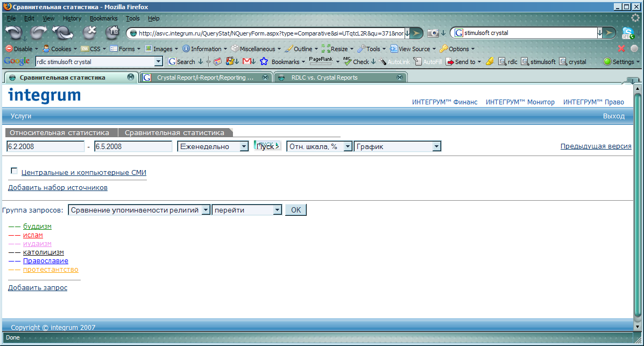Open the Cookies web developer menu

[x=60, y=48]
